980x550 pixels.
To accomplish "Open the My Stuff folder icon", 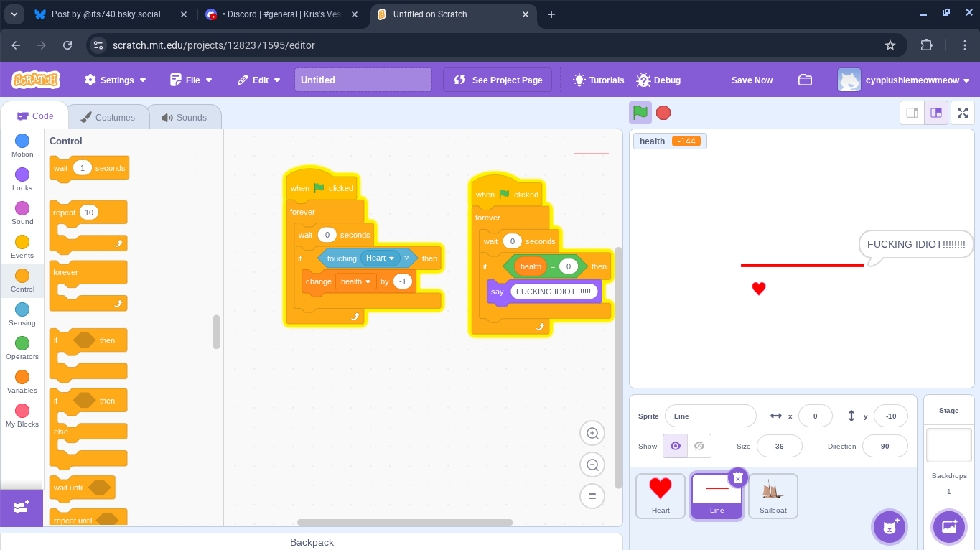I will click(x=805, y=80).
